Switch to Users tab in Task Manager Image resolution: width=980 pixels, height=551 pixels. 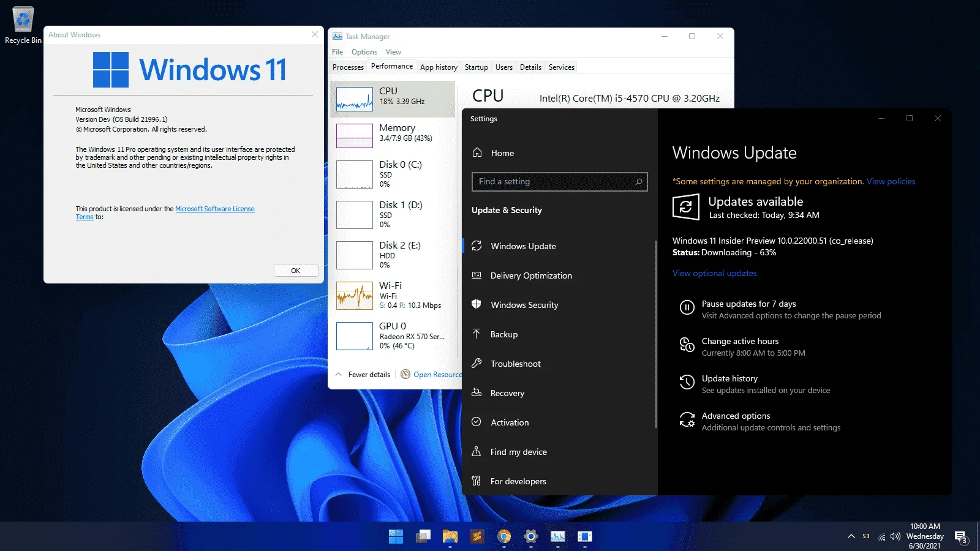click(504, 67)
